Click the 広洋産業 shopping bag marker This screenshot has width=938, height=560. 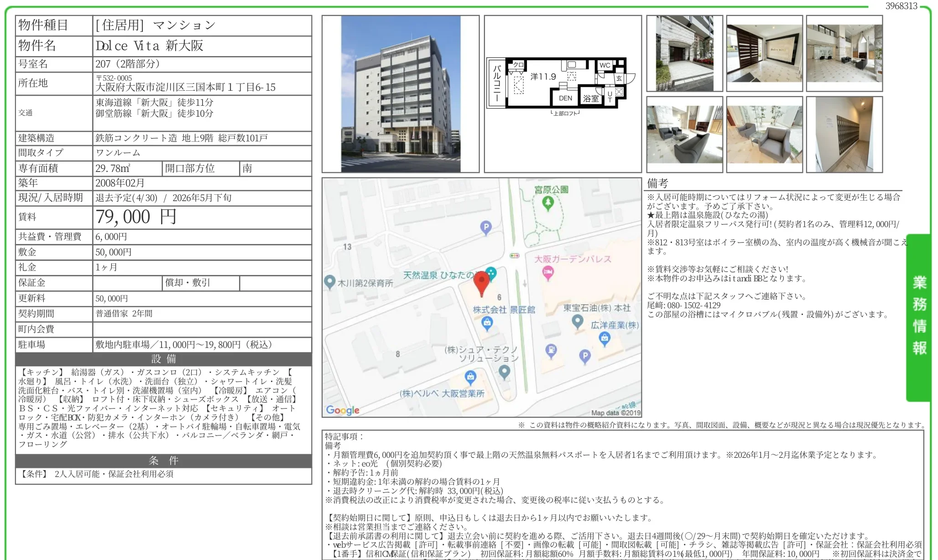pos(604,338)
